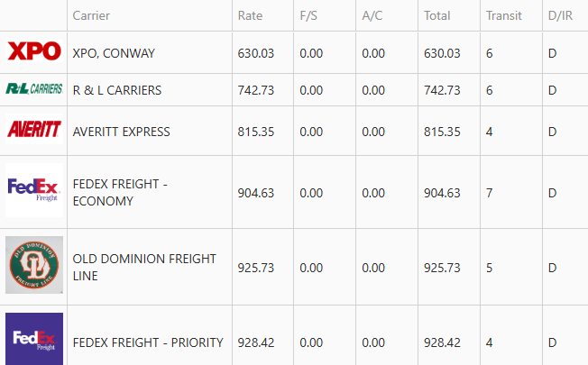Select FEDEX FREIGHT - PRIORITY carrier name
Viewport: 588px width, 365px height.
click(148, 342)
